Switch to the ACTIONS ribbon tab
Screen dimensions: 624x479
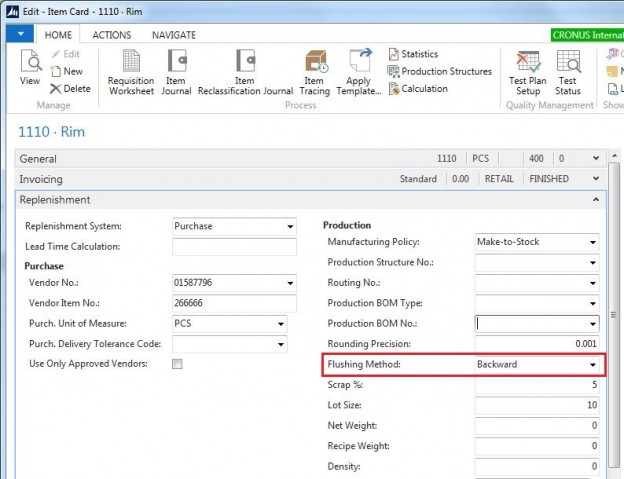112,35
